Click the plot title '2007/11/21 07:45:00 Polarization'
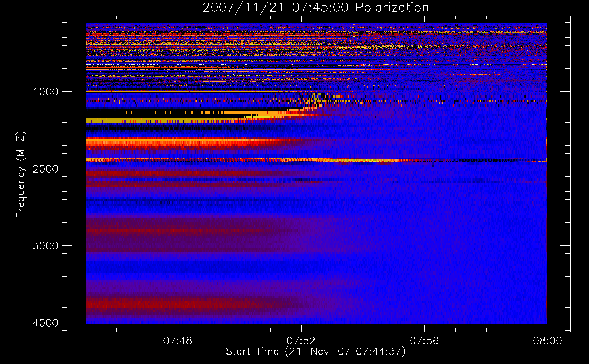 coord(316,7)
